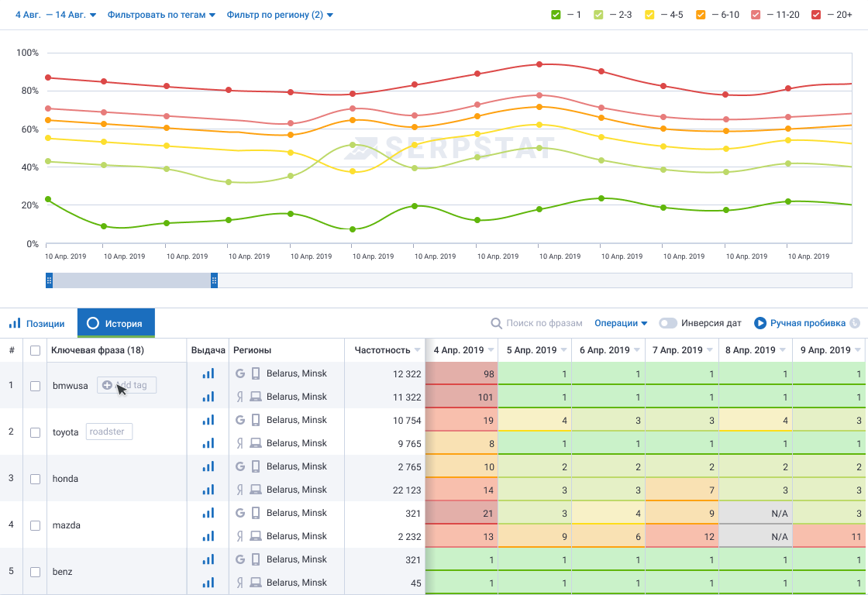Select the bmwusa row checkbox

(x=36, y=386)
